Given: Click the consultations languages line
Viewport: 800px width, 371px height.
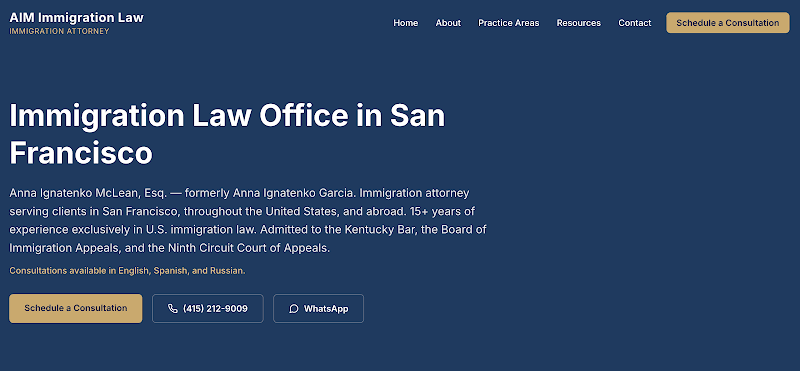Looking at the screenshot, I should 127,271.
